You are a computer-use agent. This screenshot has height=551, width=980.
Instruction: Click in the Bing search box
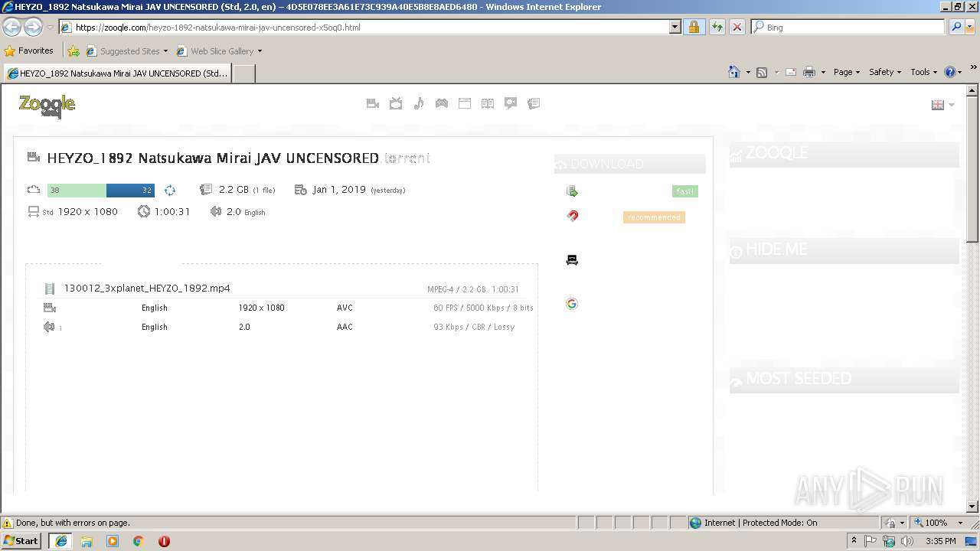tap(848, 27)
